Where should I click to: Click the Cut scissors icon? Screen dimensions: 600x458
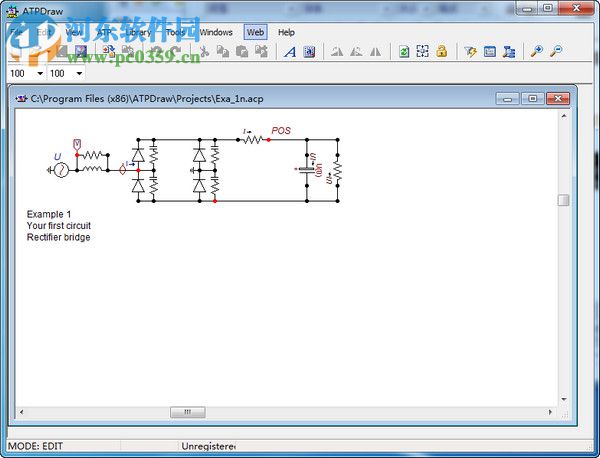pos(203,52)
